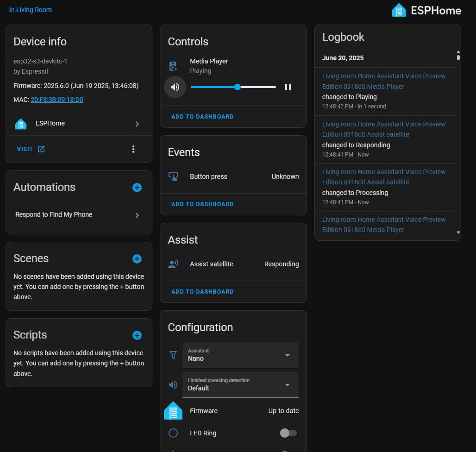Click the Finished speaking detection speaker icon
Image resolution: width=476 pixels, height=452 pixels.
(x=173, y=385)
